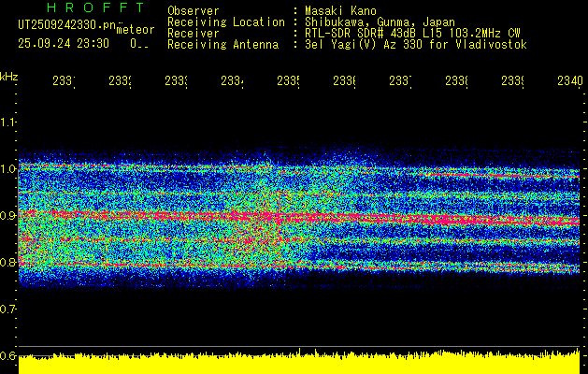This screenshot has width=588, height=374.
Task: Click the 0.8 kHz axis label
Action: tap(7, 262)
